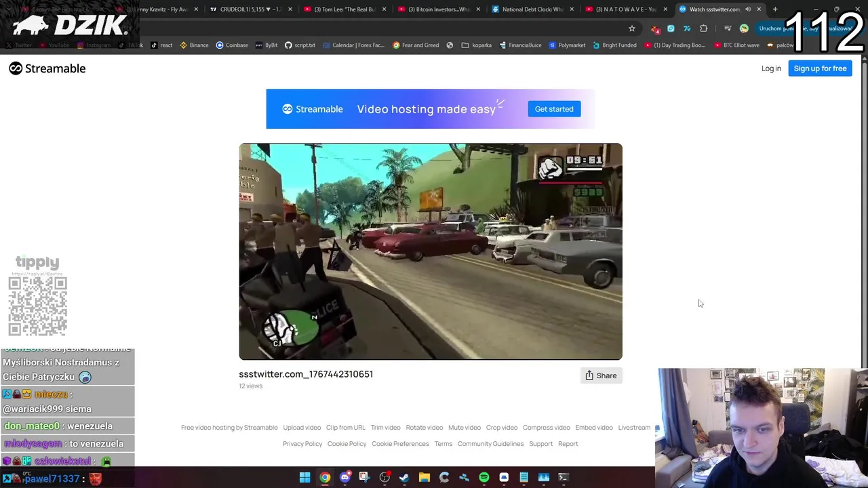
Task: Open script.txt GitHub bookmark
Action: (x=300, y=45)
